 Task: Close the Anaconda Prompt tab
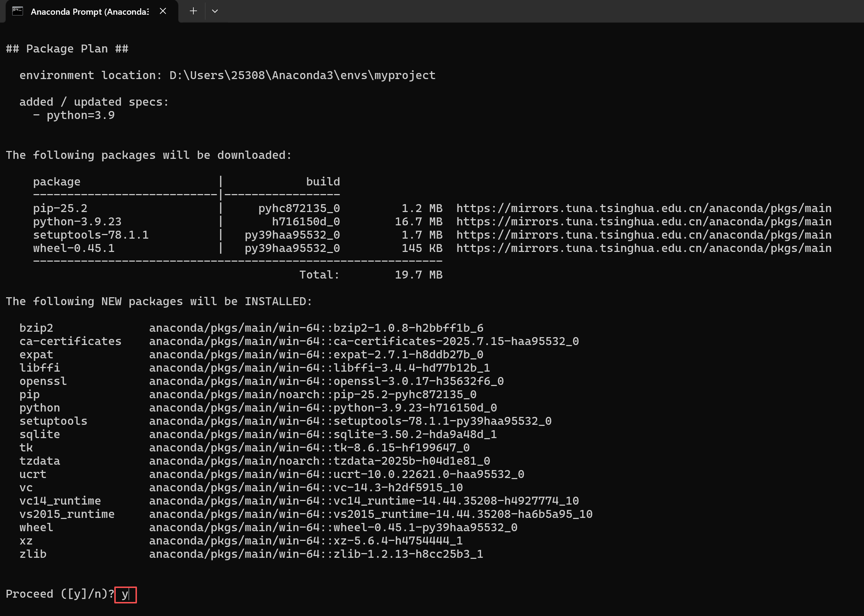coord(163,12)
